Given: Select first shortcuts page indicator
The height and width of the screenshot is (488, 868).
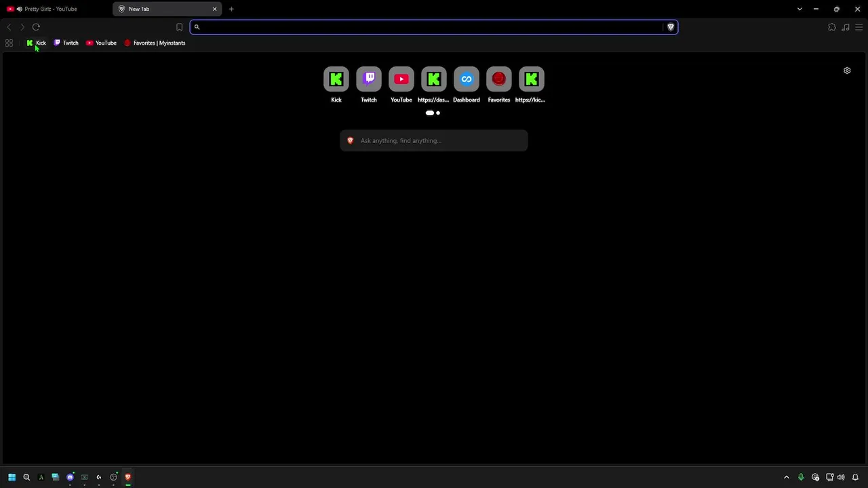Looking at the screenshot, I should [x=429, y=113].
